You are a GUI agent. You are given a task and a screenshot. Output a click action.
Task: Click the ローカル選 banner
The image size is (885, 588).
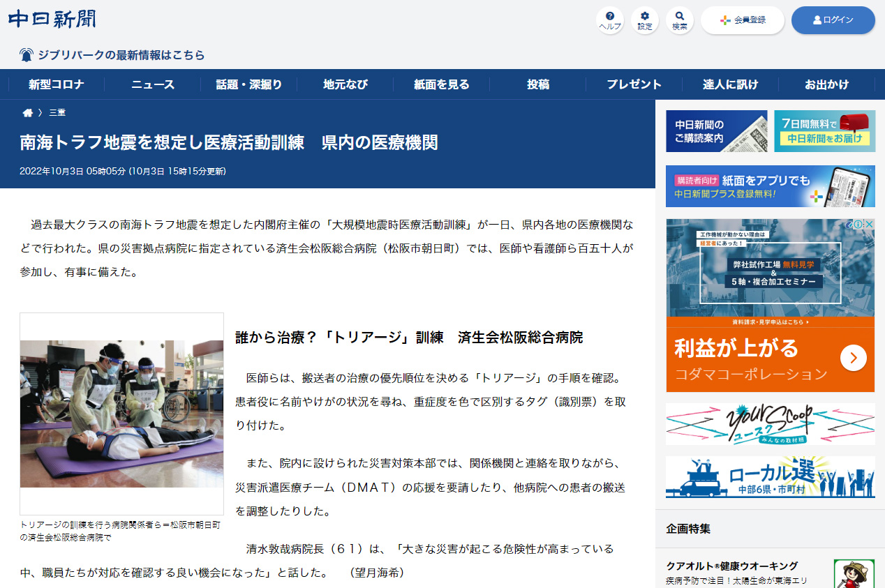(770, 477)
